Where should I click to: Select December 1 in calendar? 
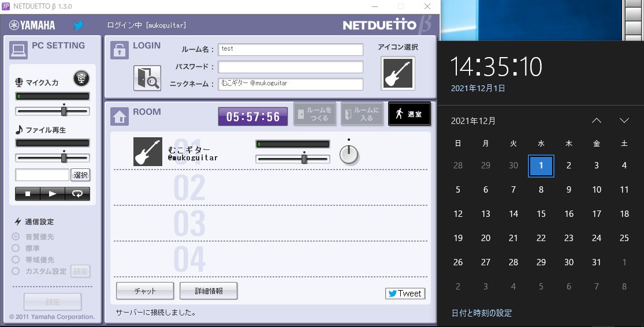point(541,166)
